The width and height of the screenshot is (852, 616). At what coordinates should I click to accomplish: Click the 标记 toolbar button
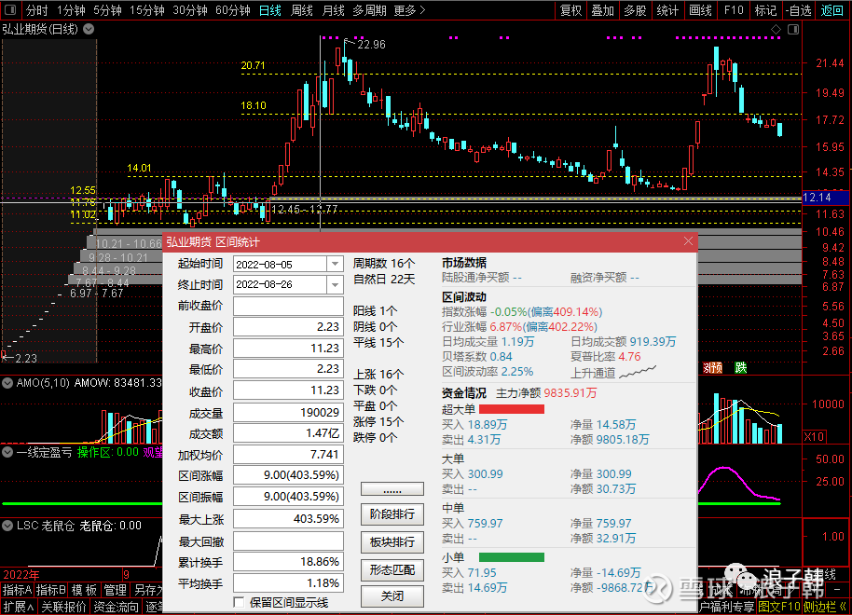[x=765, y=10]
